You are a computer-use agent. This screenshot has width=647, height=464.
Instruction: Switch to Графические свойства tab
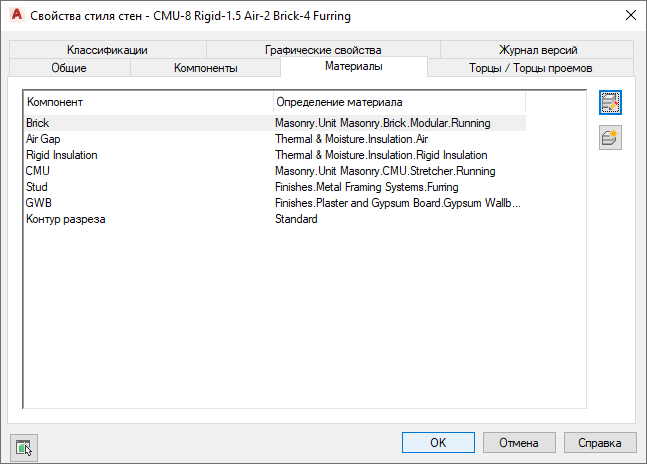323,50
